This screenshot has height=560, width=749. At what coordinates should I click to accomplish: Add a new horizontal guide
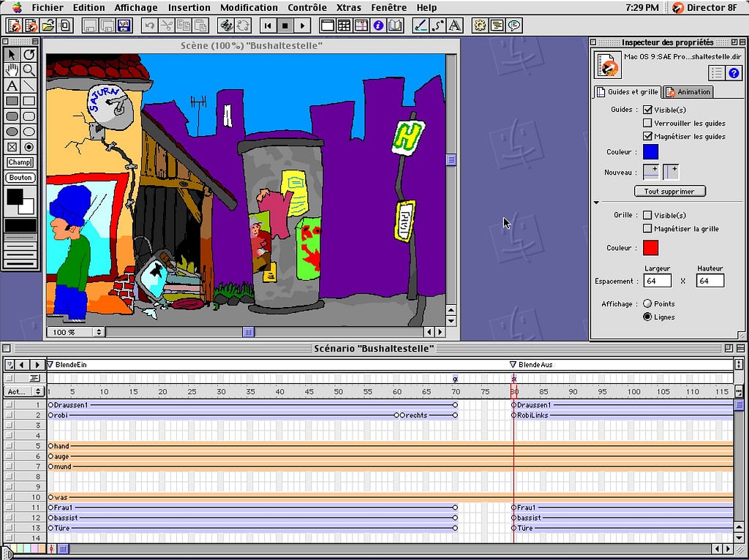650,173
